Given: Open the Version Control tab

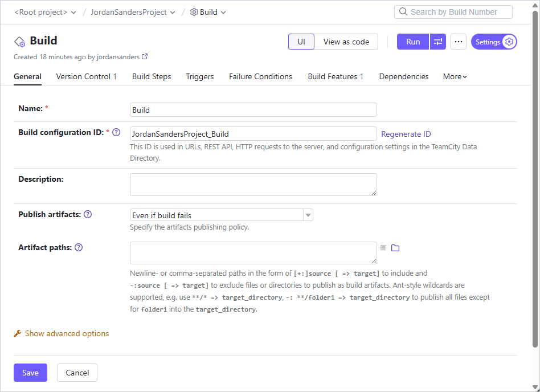Looking at the screenshot, I should [86, 76].
